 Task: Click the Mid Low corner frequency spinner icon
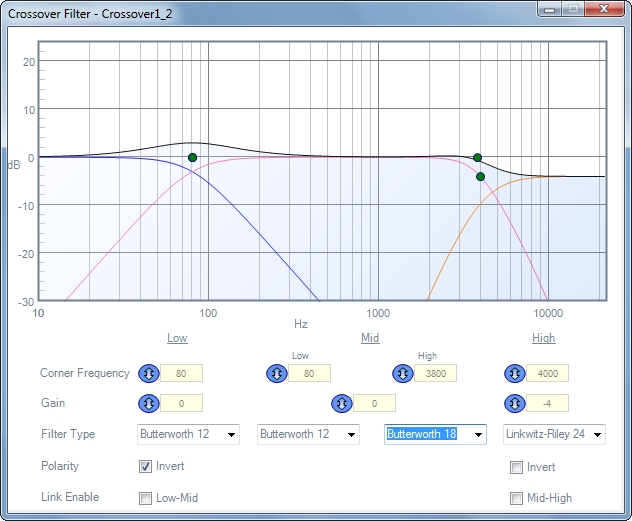click(x=275, y=373)
